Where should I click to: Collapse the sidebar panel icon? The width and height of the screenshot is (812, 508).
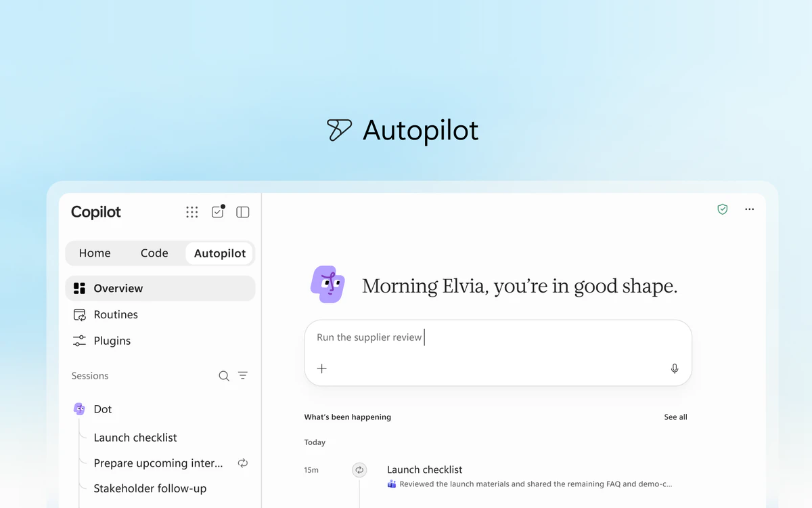pyautogui.click(x=243, y=212)
